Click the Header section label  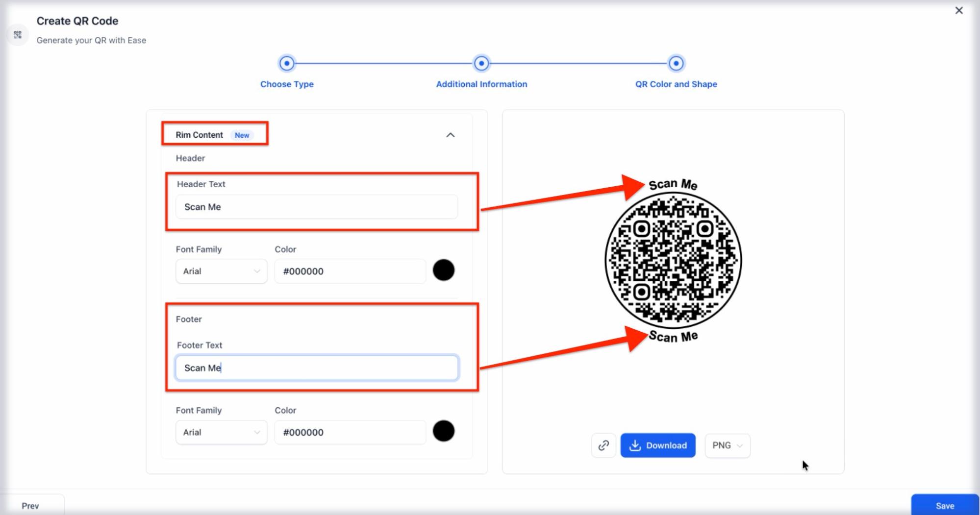tap(190, 158)
